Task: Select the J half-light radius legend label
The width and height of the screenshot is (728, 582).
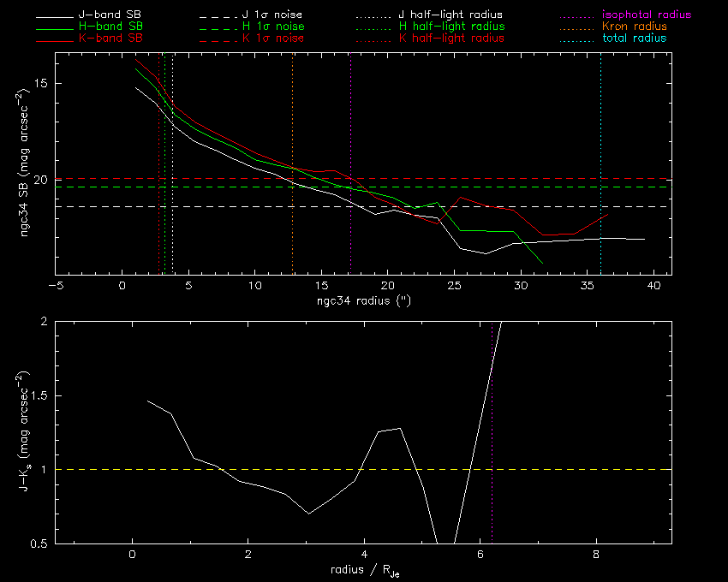Action: pos(451,15)
